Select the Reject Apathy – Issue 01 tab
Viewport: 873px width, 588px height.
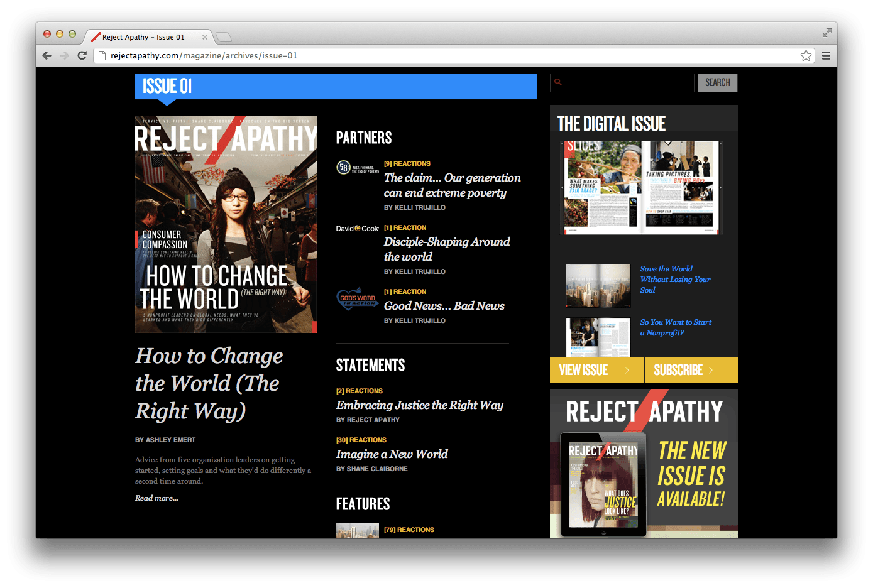pos(147,37)
